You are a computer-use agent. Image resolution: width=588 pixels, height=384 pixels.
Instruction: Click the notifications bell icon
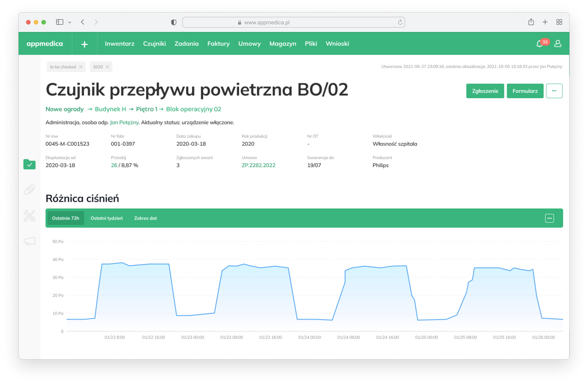pyautogui.click(x=539, y=44)
